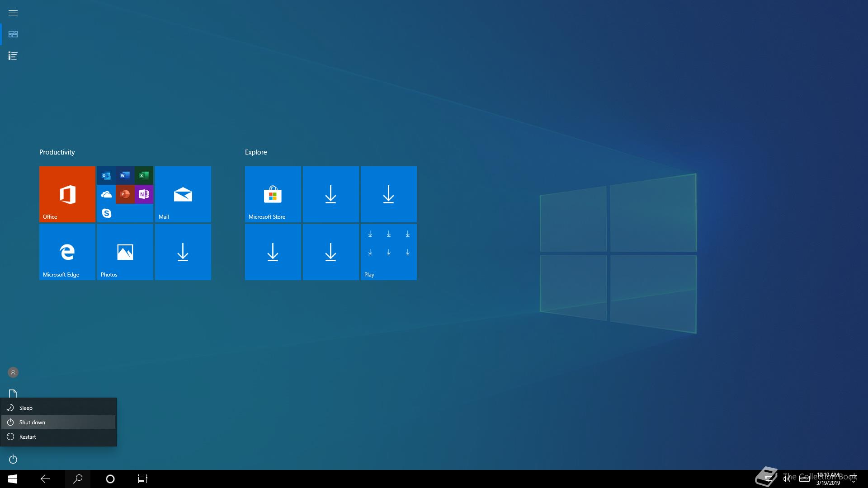Click the Productivity group header
868x488 pixels.
pyautogui.click(x=57, y=152)
